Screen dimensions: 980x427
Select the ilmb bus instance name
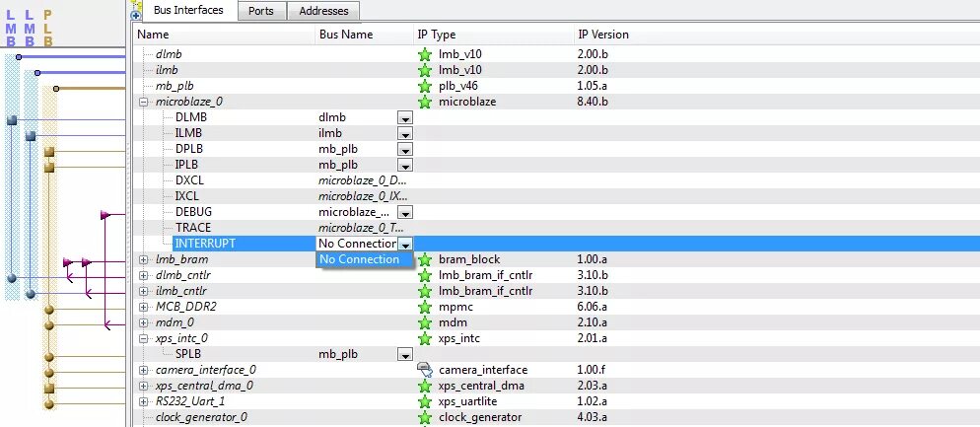click(167, 70)
